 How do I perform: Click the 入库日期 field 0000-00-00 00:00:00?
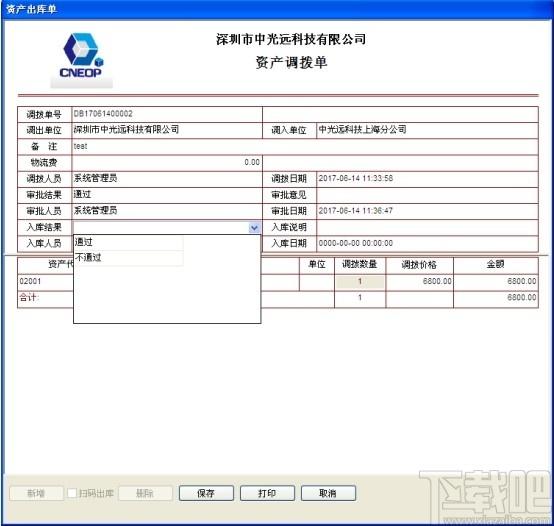pos(427,243)
